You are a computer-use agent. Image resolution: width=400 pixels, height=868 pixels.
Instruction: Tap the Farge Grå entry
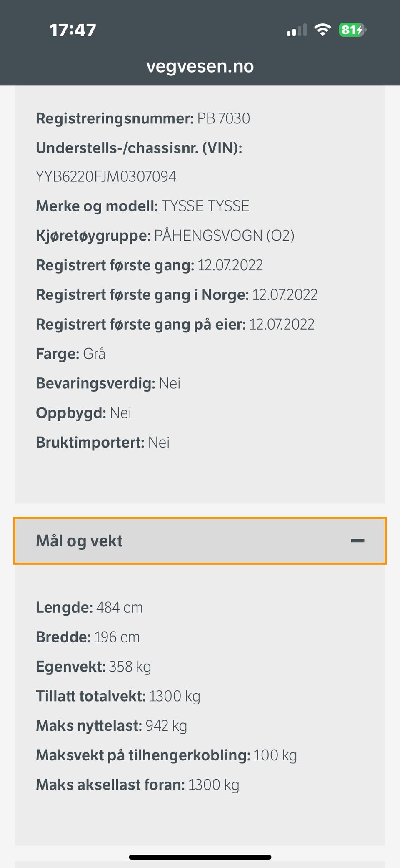(x=70, y=354)
